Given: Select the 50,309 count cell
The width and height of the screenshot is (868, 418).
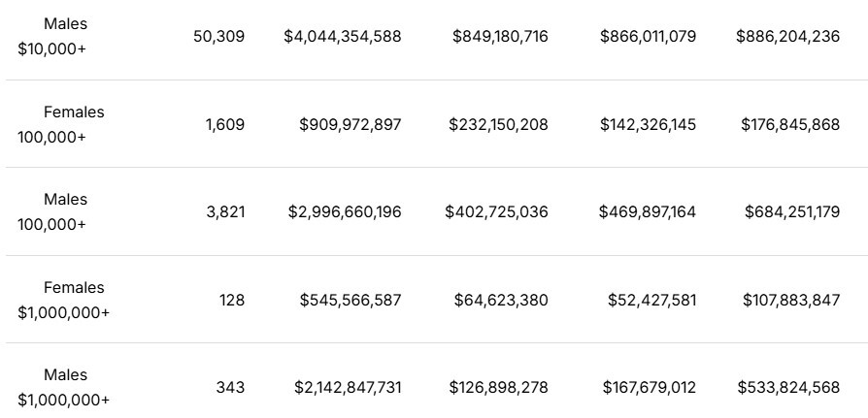Looking at the screenshot, I should pyautogui.click(x=219, y=37).
